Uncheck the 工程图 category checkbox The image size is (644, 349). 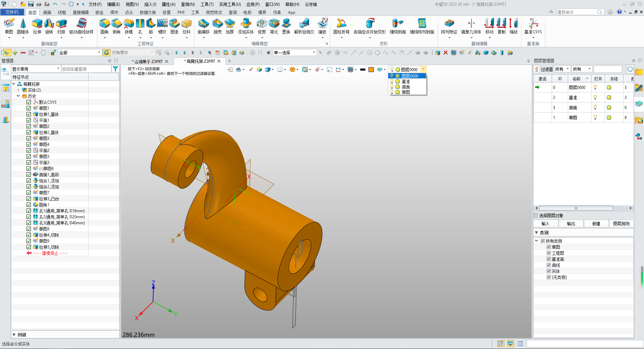[x=549, y=253]
